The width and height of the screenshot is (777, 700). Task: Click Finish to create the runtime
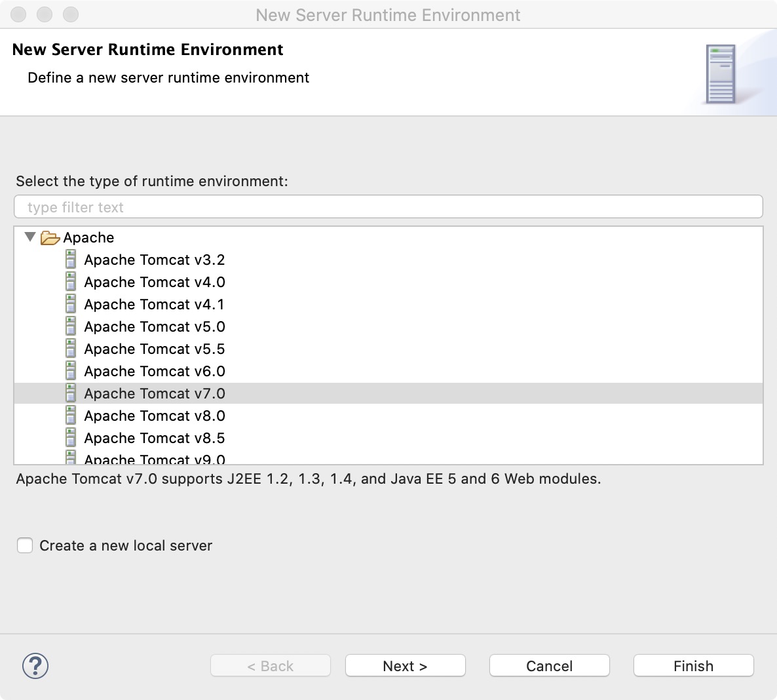coord(694,666)
